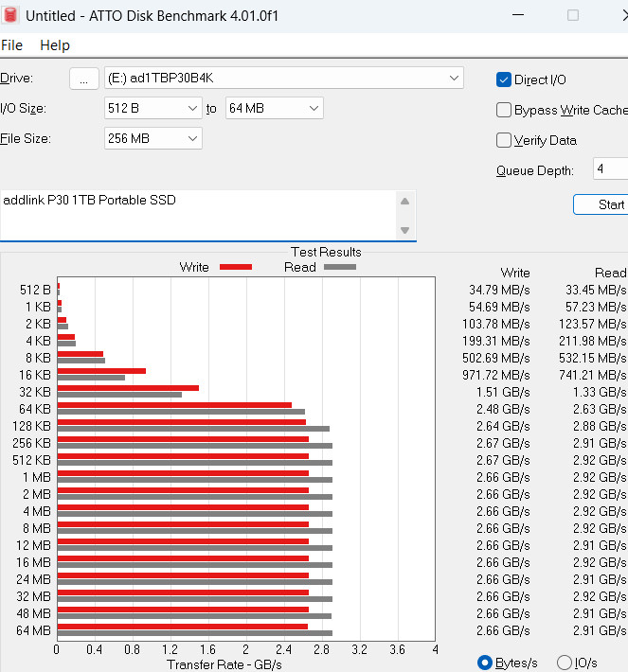Click the 128 KB row label in chart
The width and height of the screenshot is (628, 672).
tap(32, 427)
